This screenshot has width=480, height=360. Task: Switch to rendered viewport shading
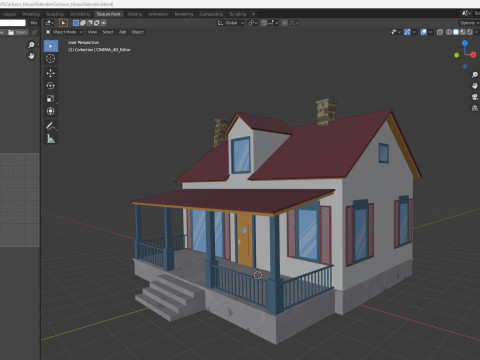[469, 32]
